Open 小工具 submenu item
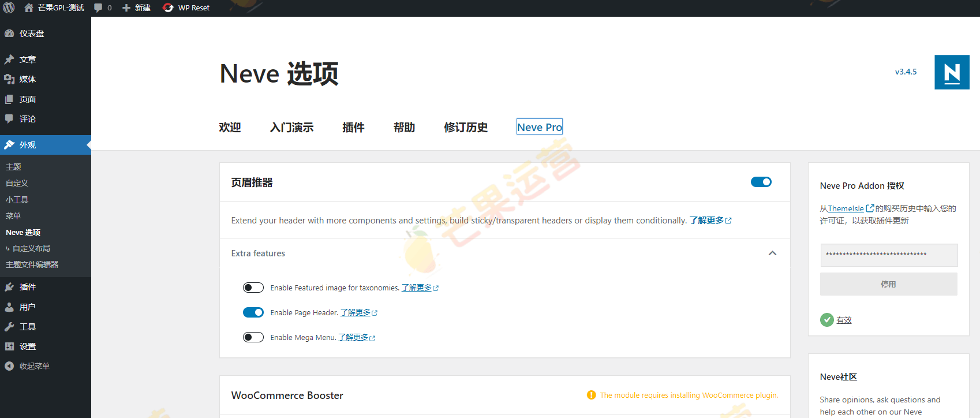 tap(17, 200)
